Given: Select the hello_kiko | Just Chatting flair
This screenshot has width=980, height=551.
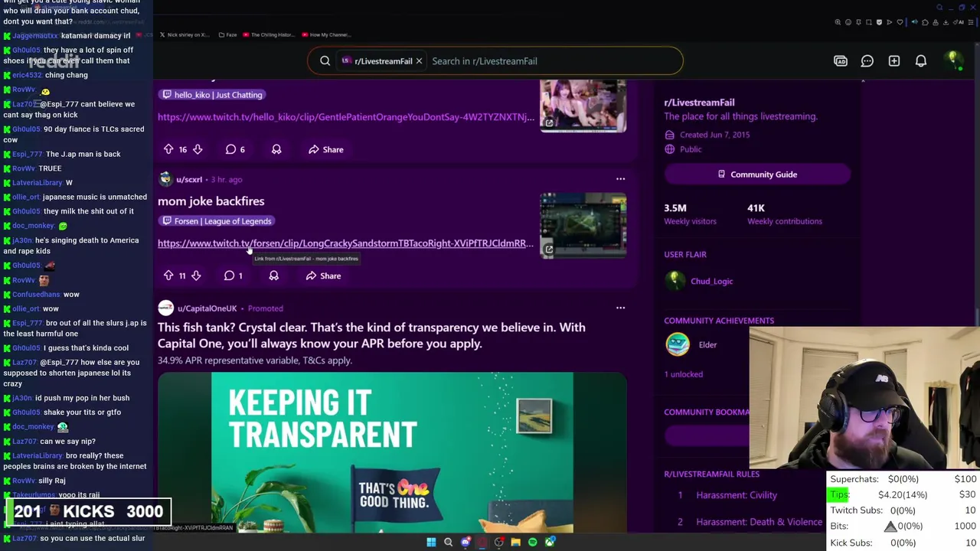Looking at the screenshot, I should click(212, 95).
